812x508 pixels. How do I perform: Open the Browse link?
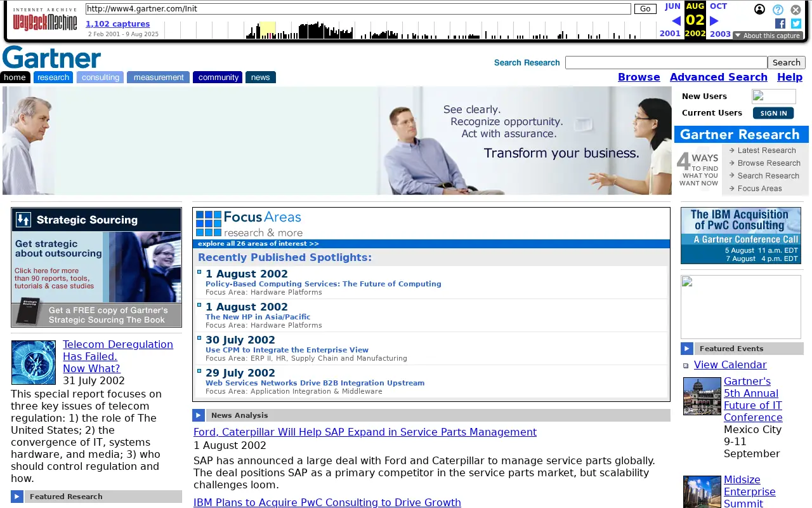click(x=639, y=77)
